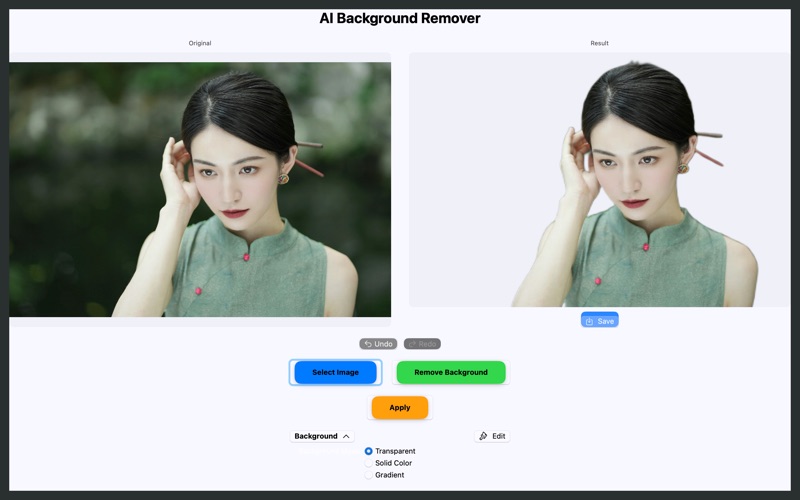Hit the orange Apply button
Screen dimensions: 800x500
pyautogui.click(x=400, y=407)
